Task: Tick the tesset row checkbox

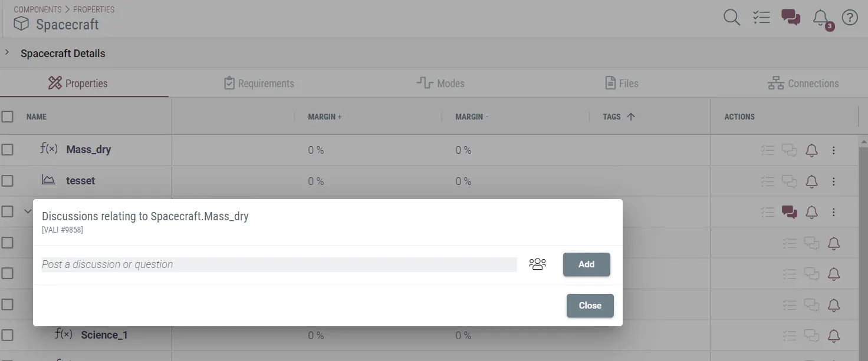Action: pyautogui.click(x=7, y=181)
